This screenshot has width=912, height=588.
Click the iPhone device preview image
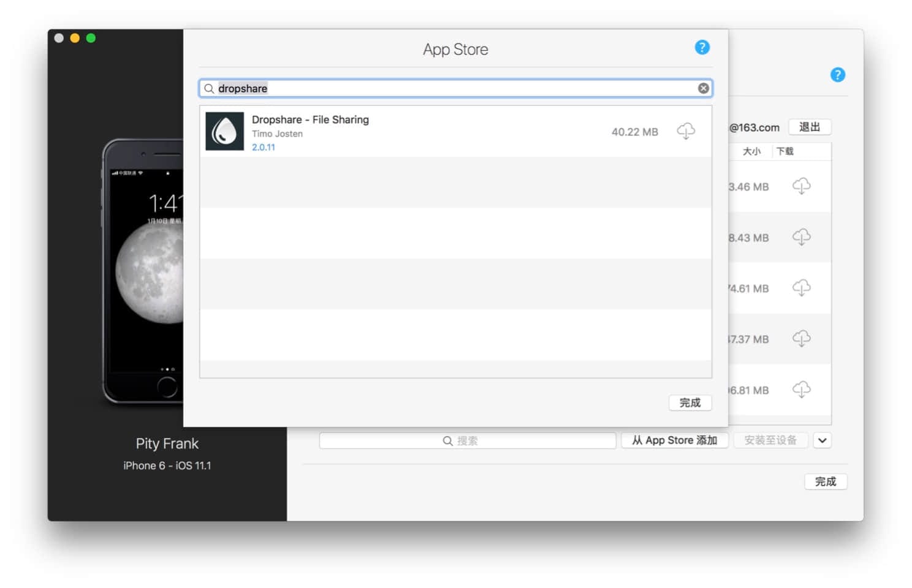pos(142,271)
